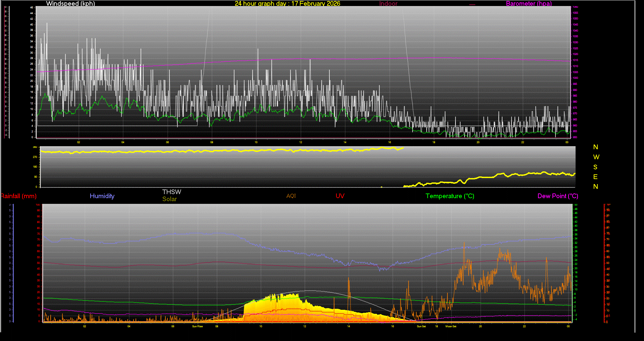Viewport: 644px width, 341px height.
Task: Click the Humidity legend label
Action: pos(102,196)
